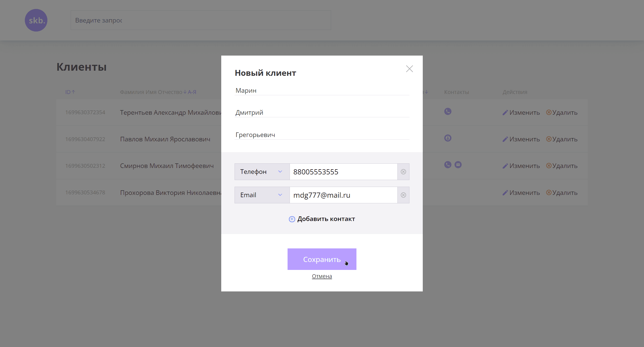Click the mail icon in Смирнов's contacts
644x347 pixels.
pos(458,165)
